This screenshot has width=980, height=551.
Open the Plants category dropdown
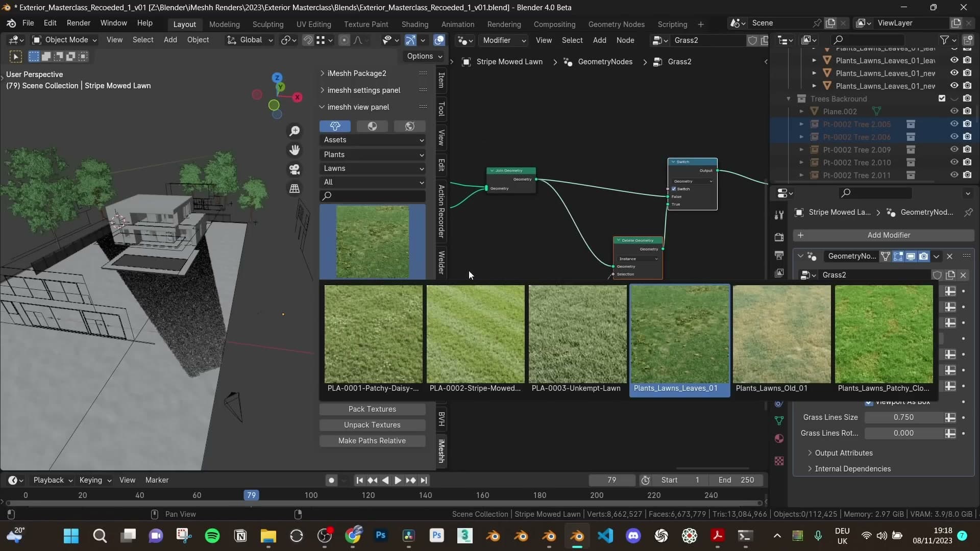point(373,155)
